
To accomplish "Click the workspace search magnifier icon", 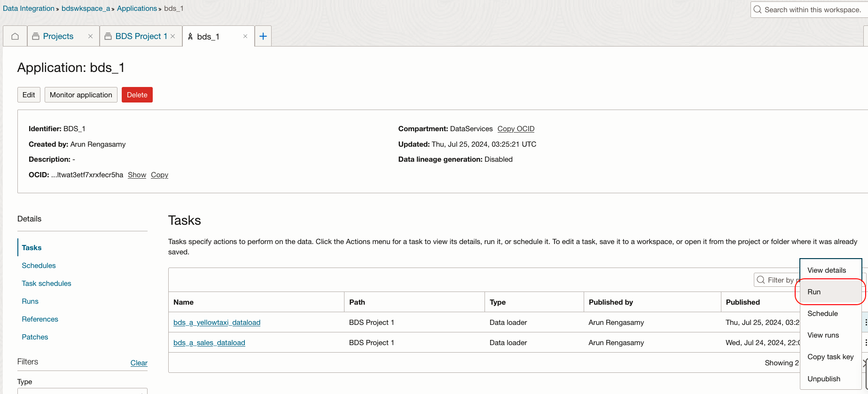I will point(758,9).
